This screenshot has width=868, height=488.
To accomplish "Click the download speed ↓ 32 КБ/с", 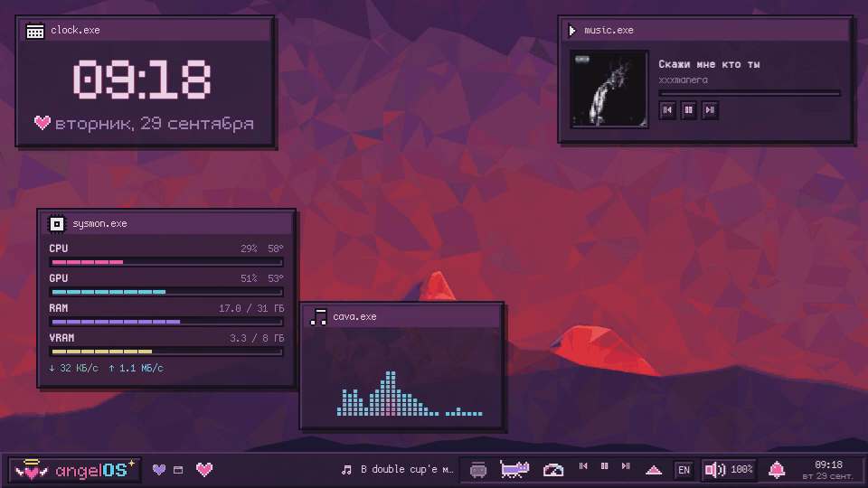I will 73,368.
